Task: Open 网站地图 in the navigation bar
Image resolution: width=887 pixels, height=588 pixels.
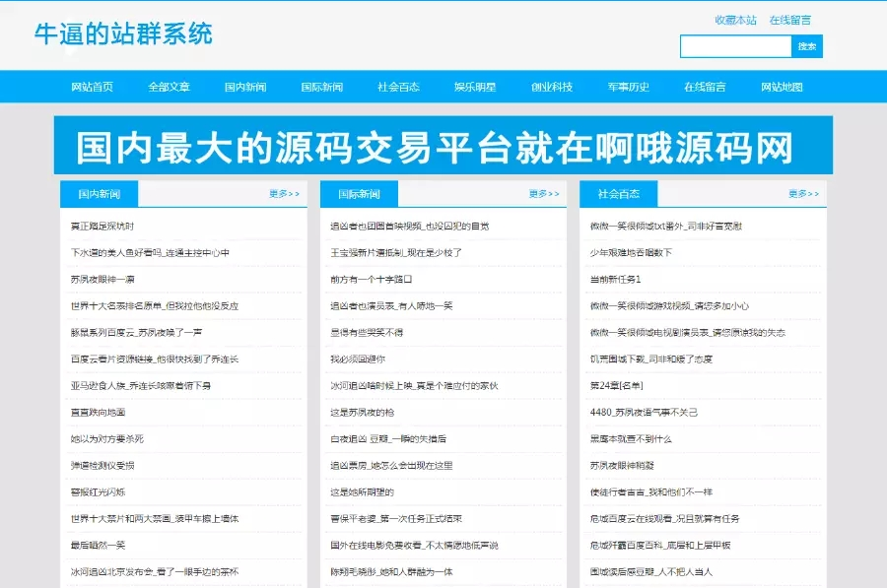Action: coord(782,87)
